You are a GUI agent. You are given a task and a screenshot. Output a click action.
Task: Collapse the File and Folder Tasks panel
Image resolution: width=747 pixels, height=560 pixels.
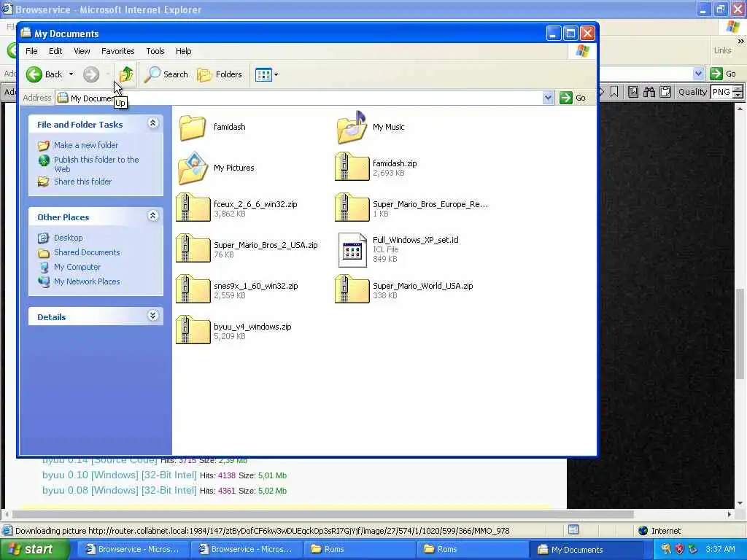152,123
